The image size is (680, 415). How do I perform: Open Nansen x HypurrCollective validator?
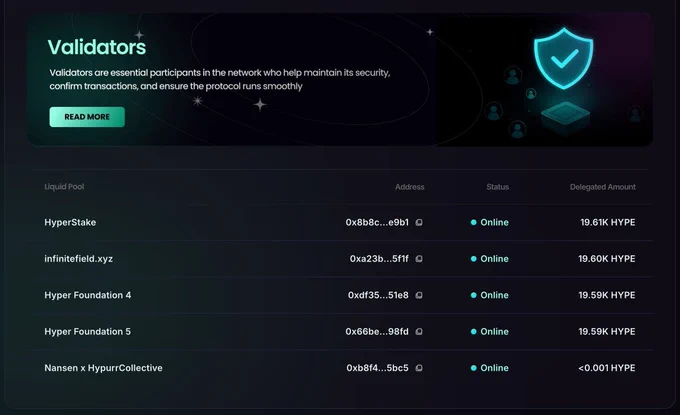[341, 368]
